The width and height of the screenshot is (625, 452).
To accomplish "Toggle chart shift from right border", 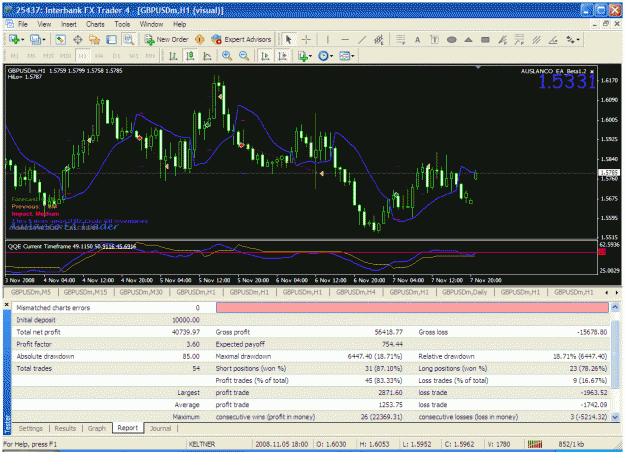I will [x=282, y=56].
